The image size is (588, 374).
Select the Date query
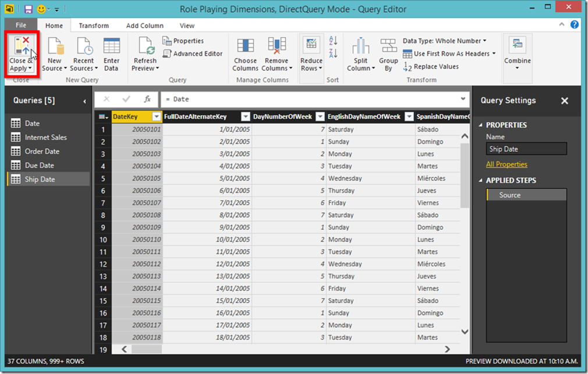click(48, 124)
